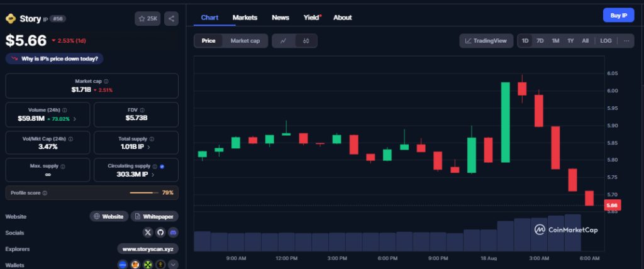The height and width of the screenshot is (269, 644).
Task: Open the Website link button
Action: [109, 216]
